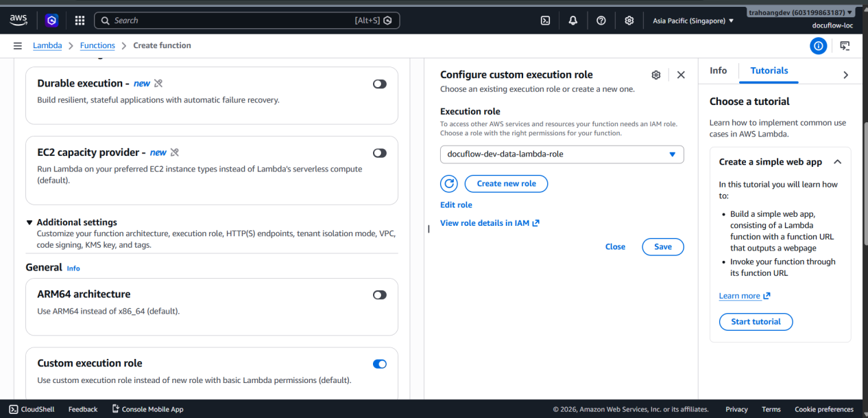This screenshot has width=868, height=418.
Task: Open the AWS console home logo
Action: [x=19, y=20]
